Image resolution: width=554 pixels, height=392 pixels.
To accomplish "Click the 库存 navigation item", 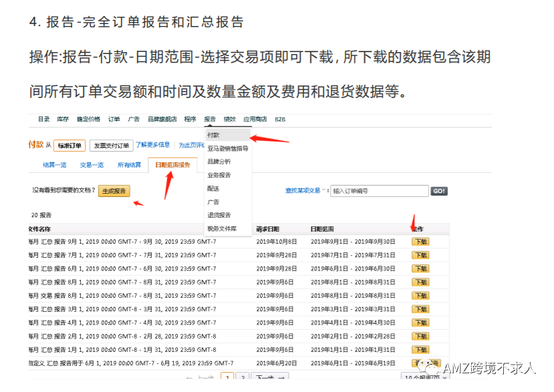I will [x=63, y=119].
